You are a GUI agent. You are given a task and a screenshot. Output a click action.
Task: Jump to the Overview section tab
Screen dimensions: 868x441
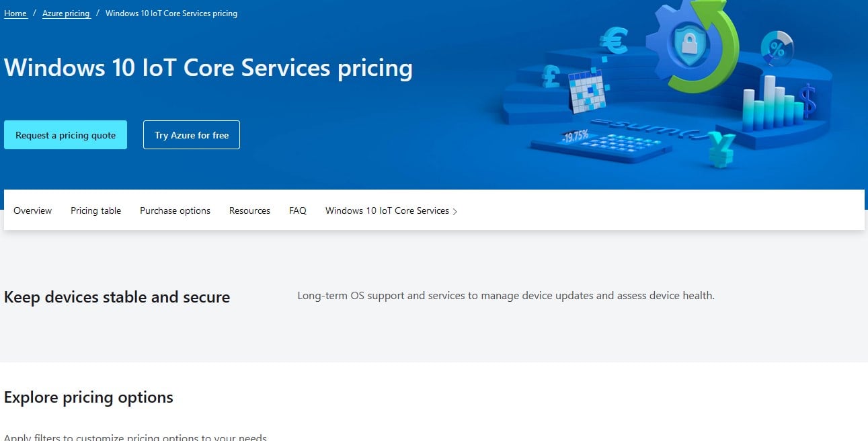[32, 210]
